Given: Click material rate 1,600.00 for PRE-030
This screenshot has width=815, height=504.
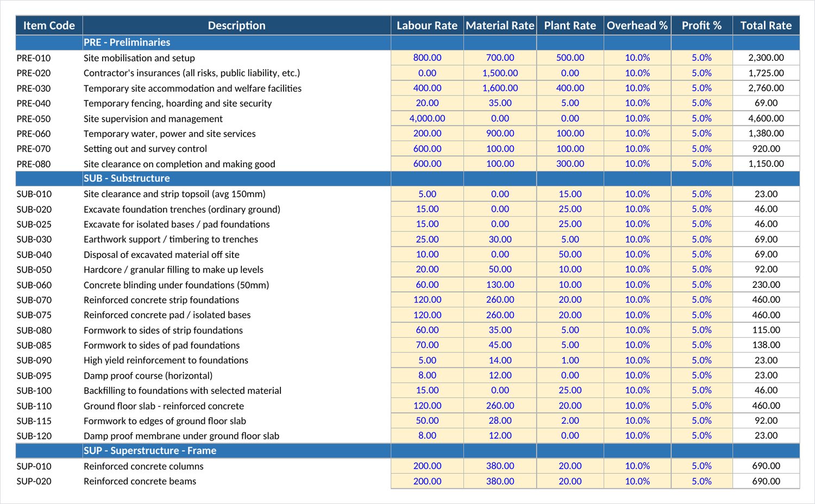Looking at the screenshot, I should (500, 88).
